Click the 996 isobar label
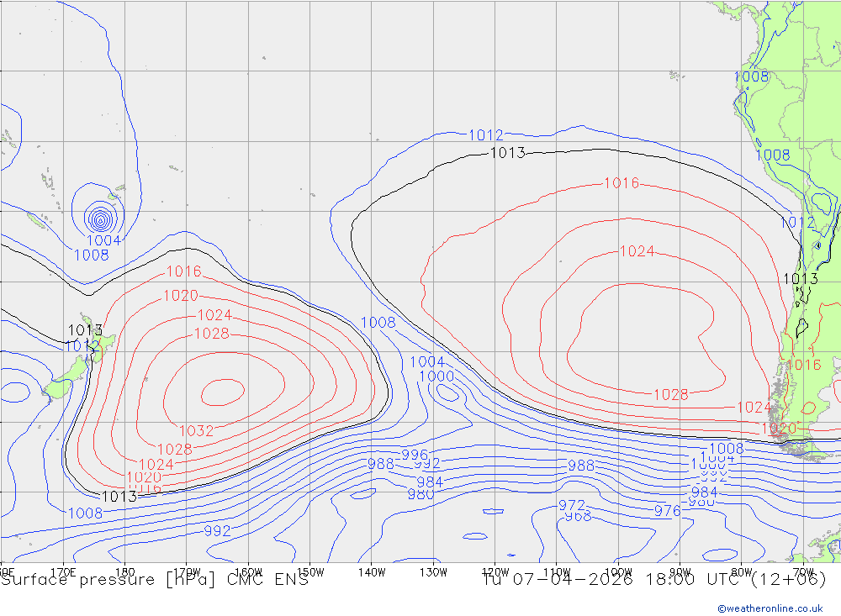841x616 pixels. click(415, 455)
